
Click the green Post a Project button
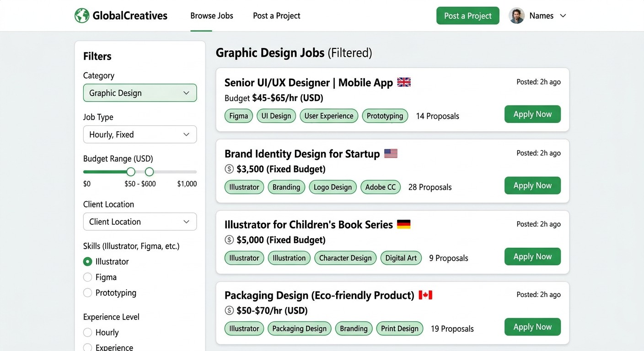tap(468, 16)
